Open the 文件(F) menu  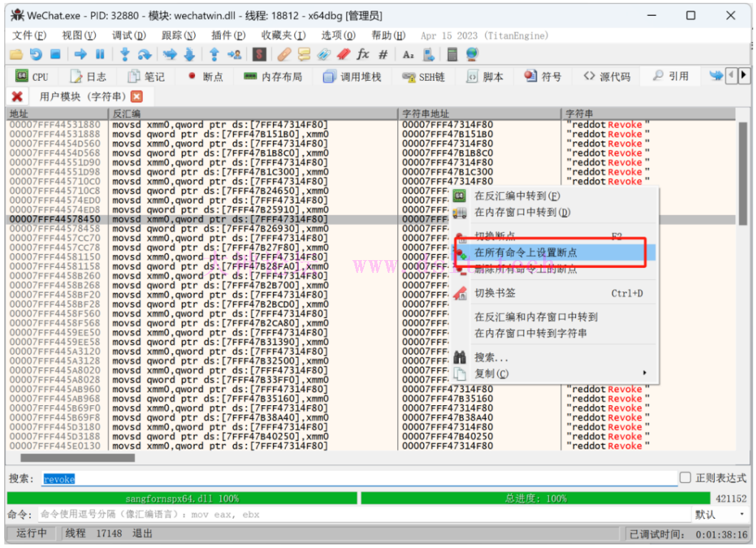pos(29,36)
